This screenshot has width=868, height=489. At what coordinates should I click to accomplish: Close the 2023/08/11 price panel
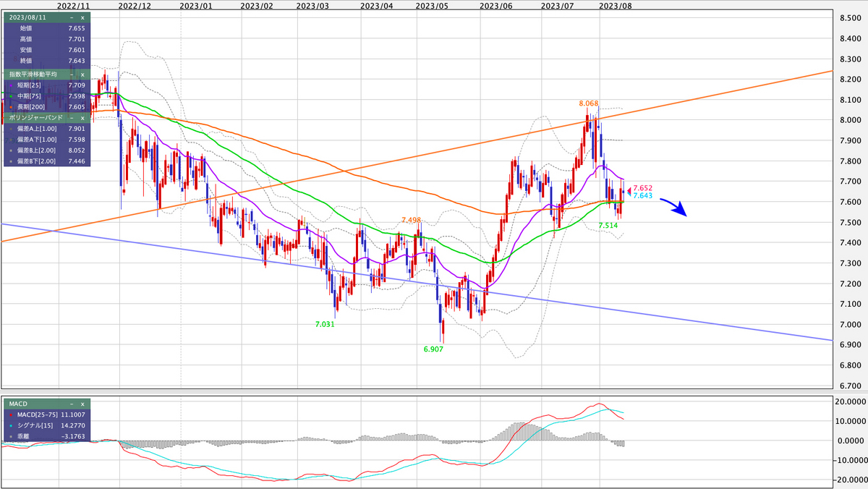pos(82,17)
